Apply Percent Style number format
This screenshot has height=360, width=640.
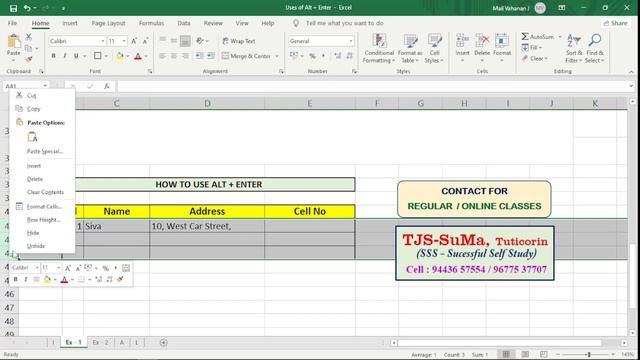coord(312,56)
